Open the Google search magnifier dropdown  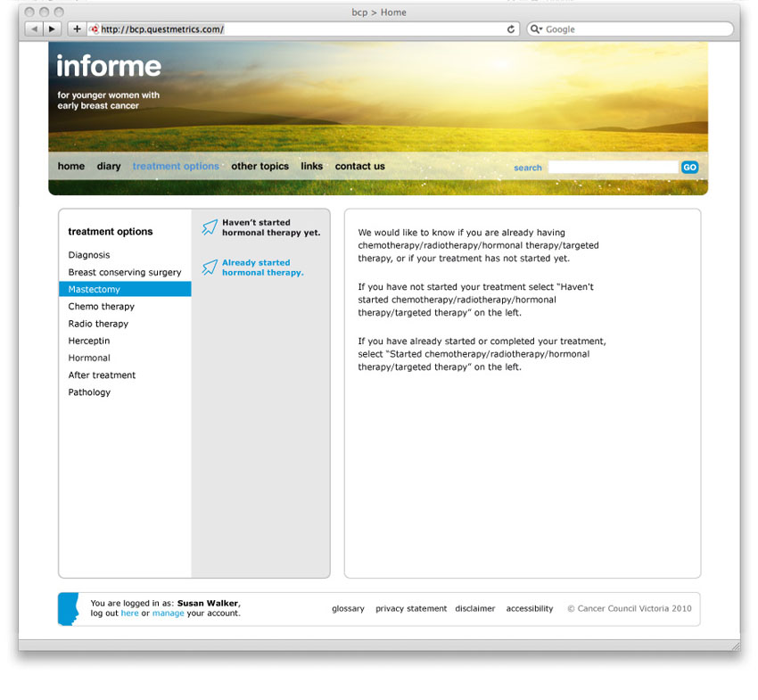536,29
